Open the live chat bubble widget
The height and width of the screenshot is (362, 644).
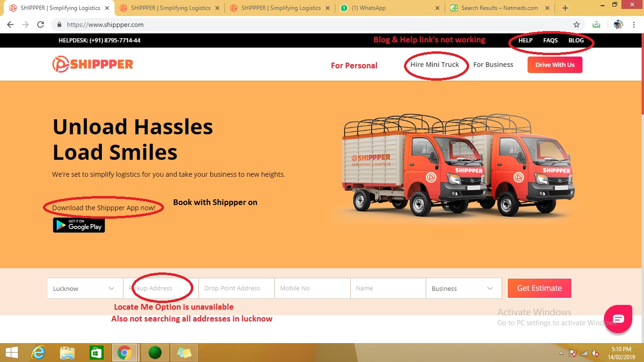pos(618,319)
